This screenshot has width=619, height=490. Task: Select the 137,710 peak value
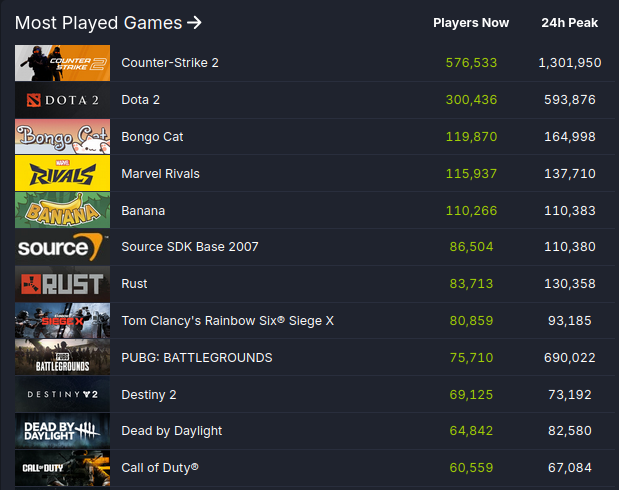coord(570,174)
